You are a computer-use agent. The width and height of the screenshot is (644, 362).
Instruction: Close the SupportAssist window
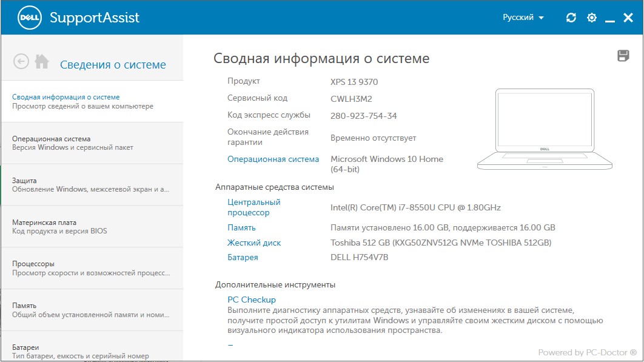628,17
